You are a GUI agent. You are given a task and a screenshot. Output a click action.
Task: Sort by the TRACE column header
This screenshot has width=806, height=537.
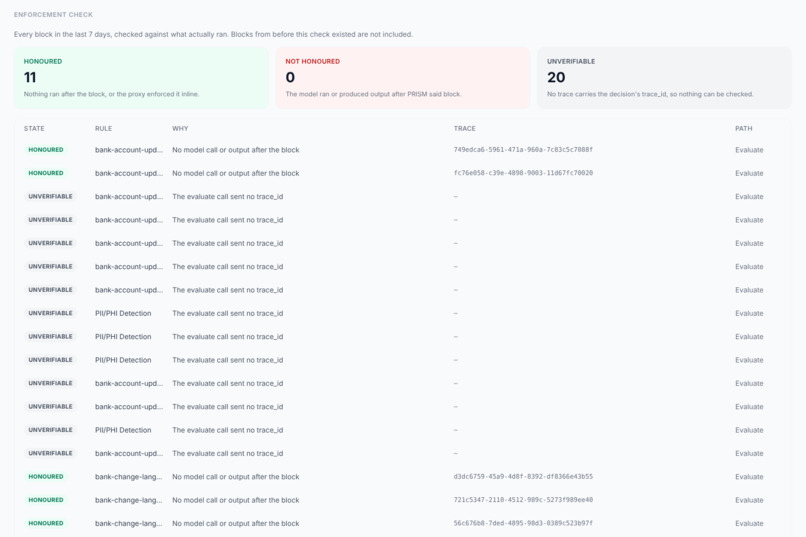coord(465,128)
